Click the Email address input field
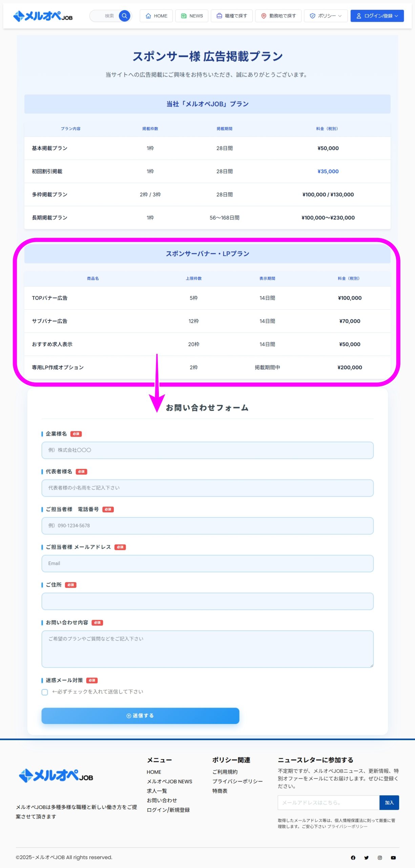This screenshot has width=415, height=868. tap(207, 564)
